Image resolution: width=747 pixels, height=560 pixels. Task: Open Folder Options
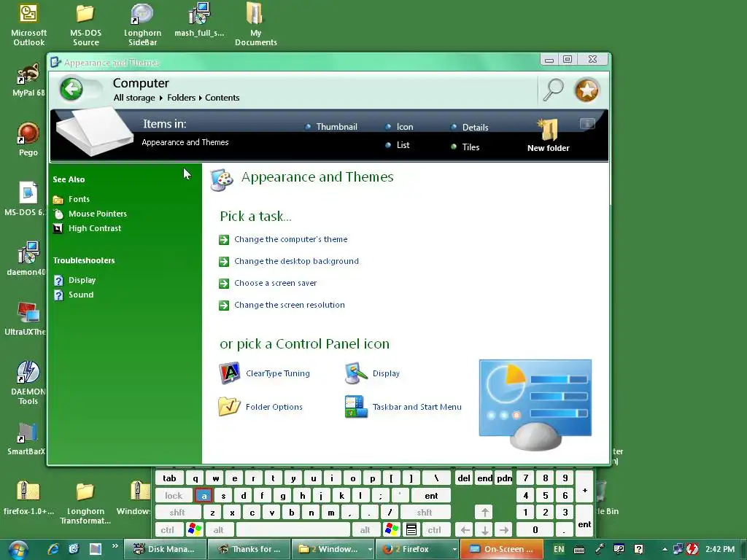pos(260,407)
